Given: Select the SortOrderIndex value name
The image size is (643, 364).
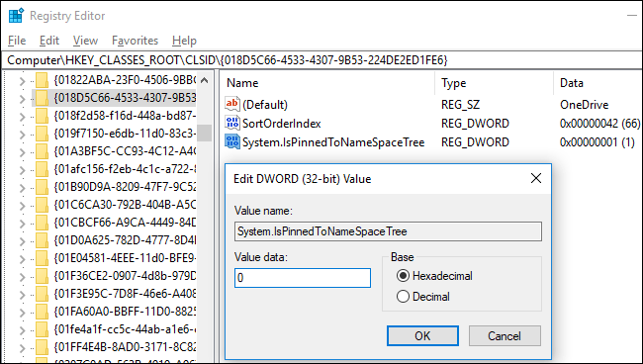Looking at the screenshot, I should (x=281, y=124).
